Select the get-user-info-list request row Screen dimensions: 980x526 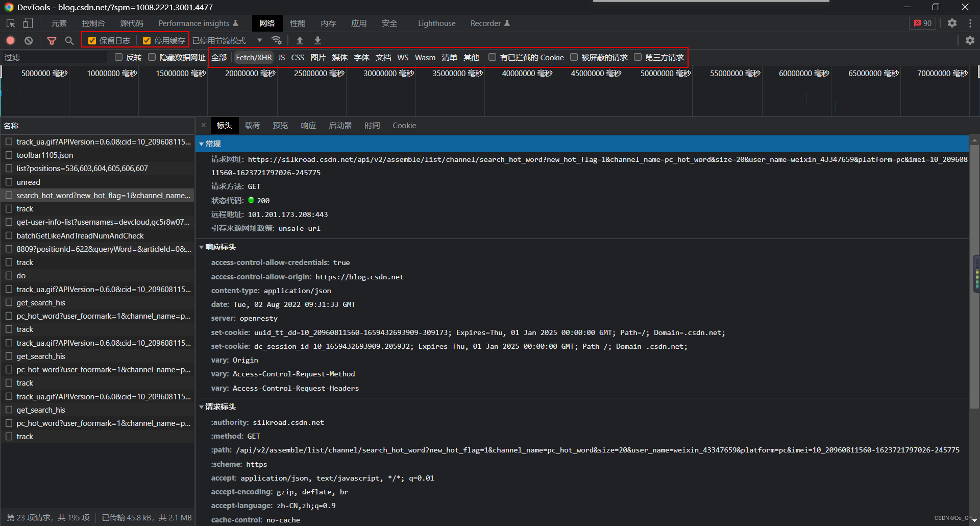click(x=97, y=222)
